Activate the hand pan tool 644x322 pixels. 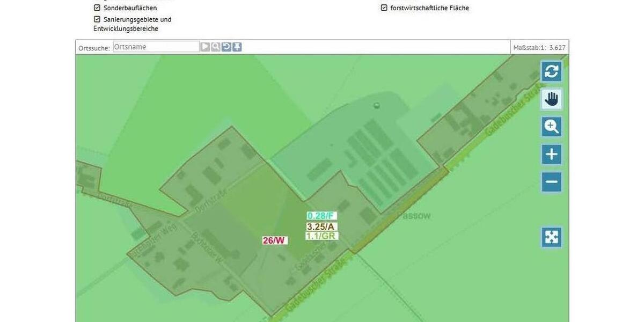551,99
